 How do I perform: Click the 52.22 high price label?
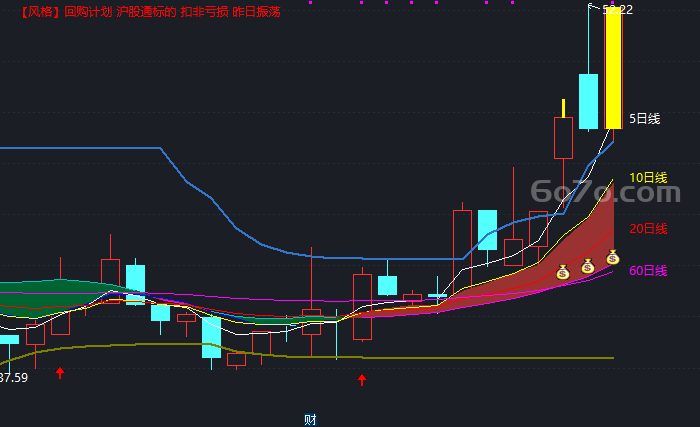617,10
